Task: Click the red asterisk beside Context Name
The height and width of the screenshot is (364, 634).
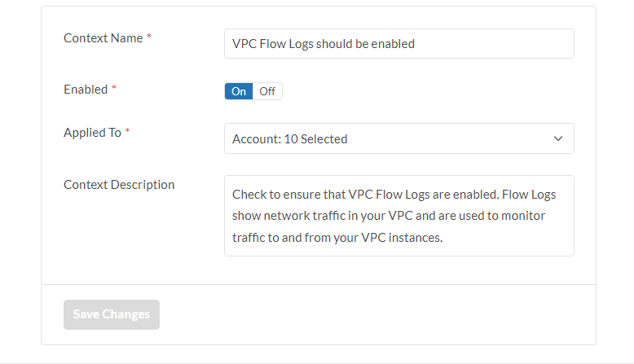Action: point(149,38)
